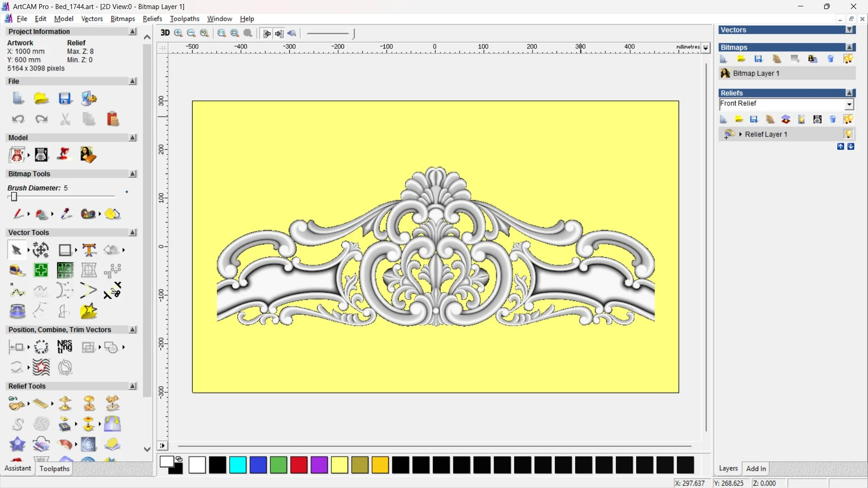Viewport: 868px width, 488px height.
Task: Open the Front Relief dropdown
Action: (849, 104)
